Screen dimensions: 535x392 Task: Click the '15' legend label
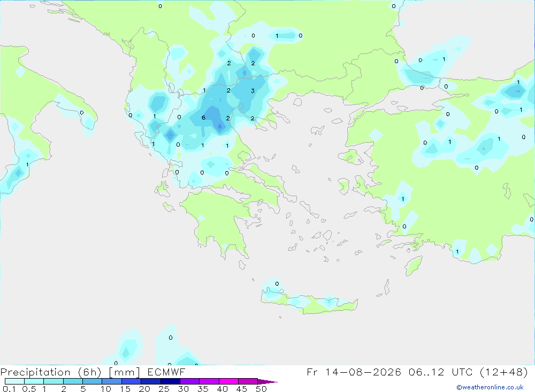(x=125, y=389)
